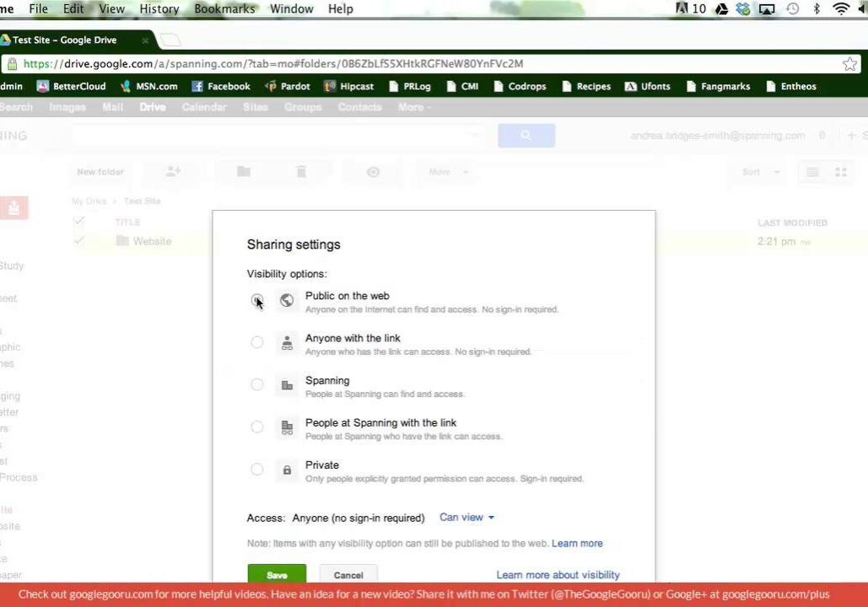Open the Wi-Fi menu bar icon
This screenshot has height=607, width=868.
(x=841, y=9)
